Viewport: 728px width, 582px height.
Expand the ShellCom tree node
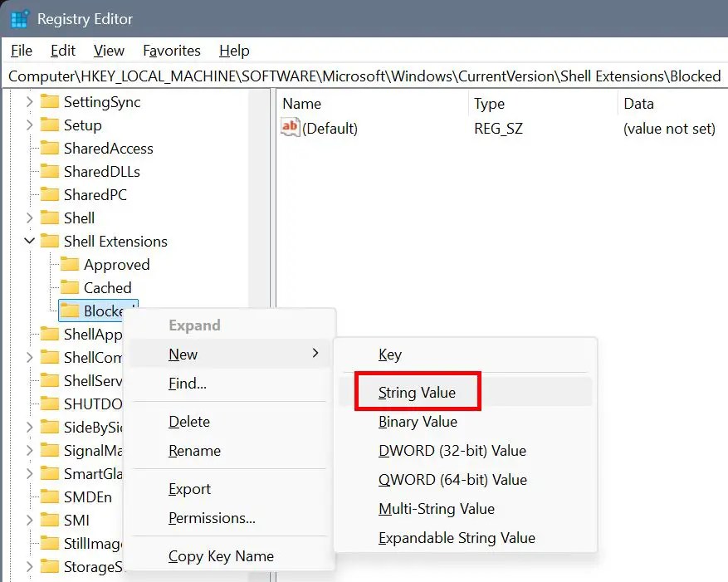pos(29,357)
